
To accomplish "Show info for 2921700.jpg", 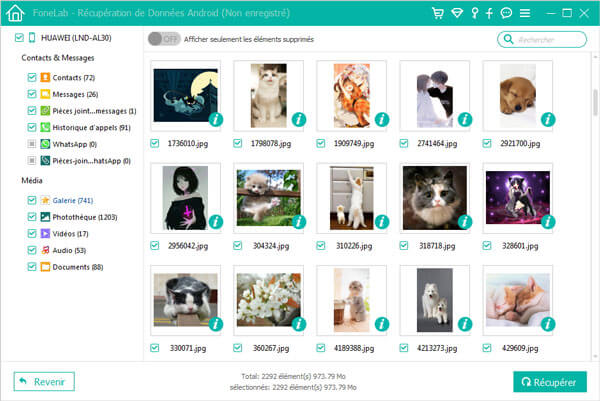I will pyautogui.click(x=548, y=120).
